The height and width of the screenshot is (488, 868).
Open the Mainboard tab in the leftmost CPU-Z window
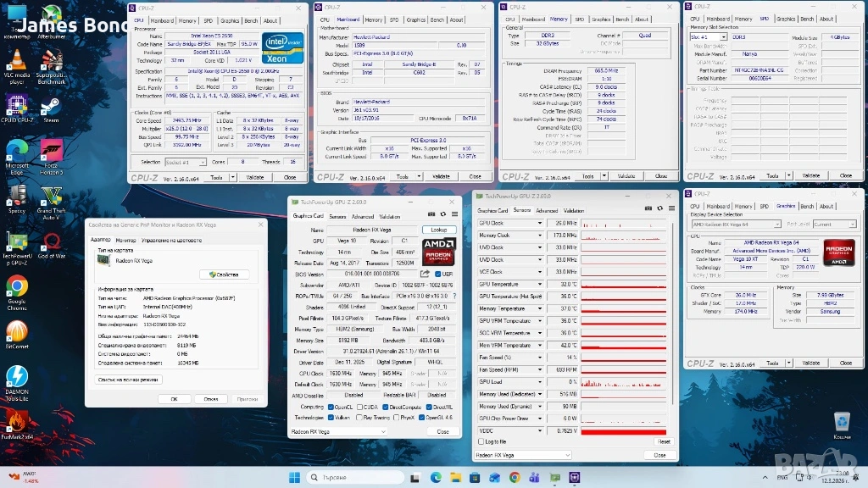162,20
